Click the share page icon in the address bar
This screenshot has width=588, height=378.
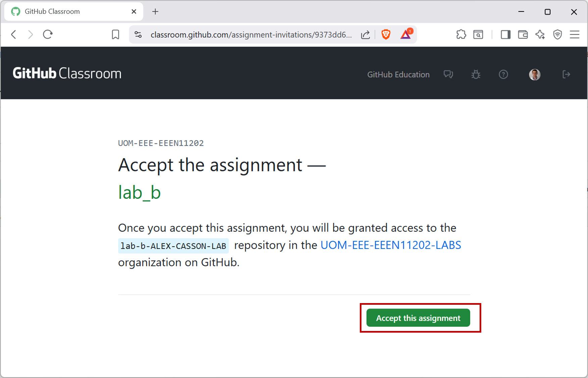point(365,34)
